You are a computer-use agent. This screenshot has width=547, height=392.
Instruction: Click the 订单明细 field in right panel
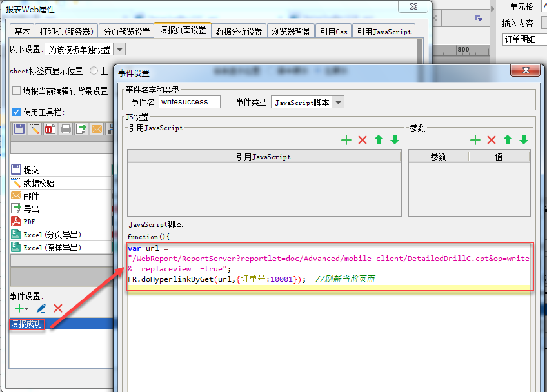coord(524,39)
